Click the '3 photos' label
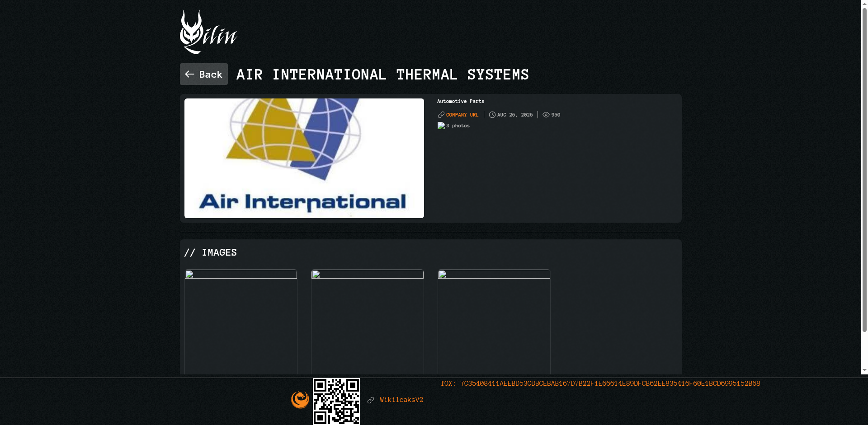 coord(458,126)
